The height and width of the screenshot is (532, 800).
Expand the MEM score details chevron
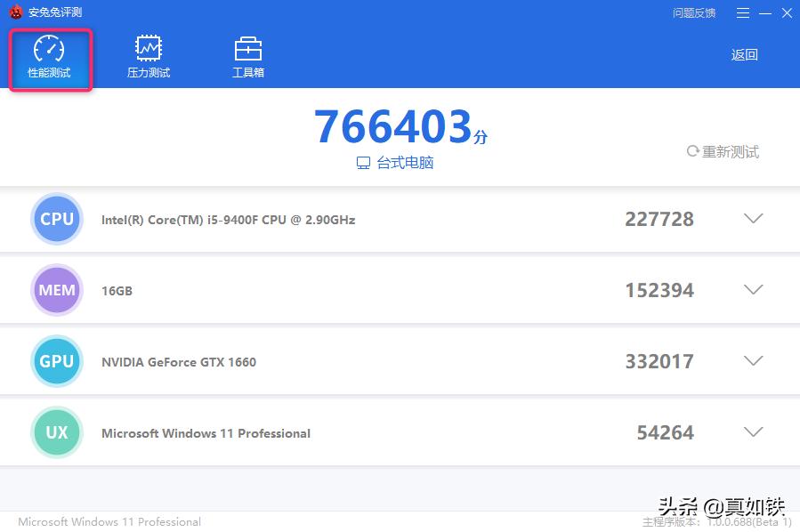pos(753,290)
